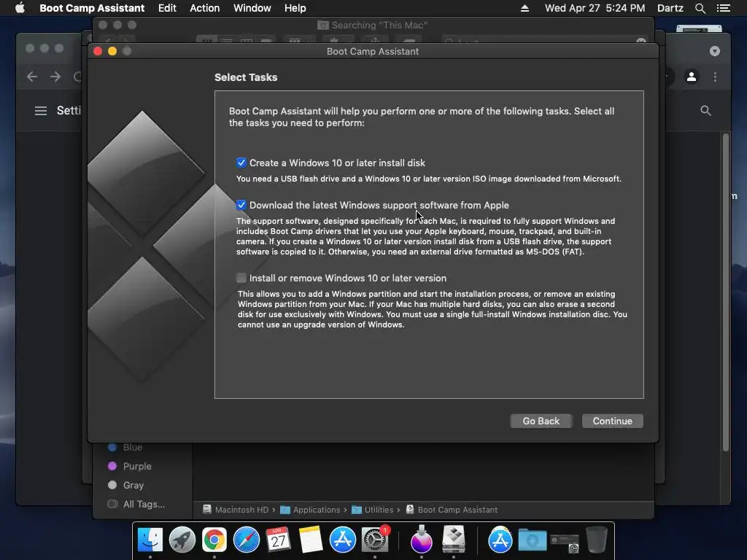Click Chrome tab-search dropdown arrow
The width and height of the screenshot is (747, 560).
pyautogui.click(x=715, y=51)
